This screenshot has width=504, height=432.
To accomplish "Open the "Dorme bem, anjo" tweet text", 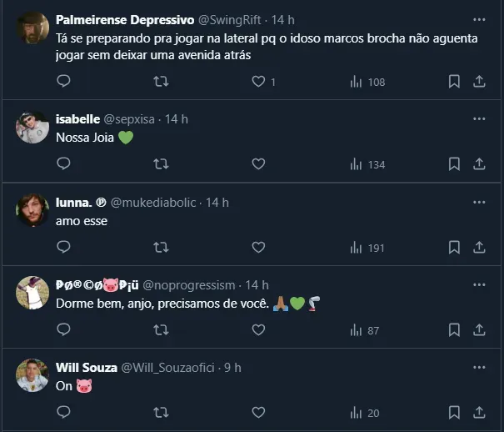I will (x=162, y=304).
